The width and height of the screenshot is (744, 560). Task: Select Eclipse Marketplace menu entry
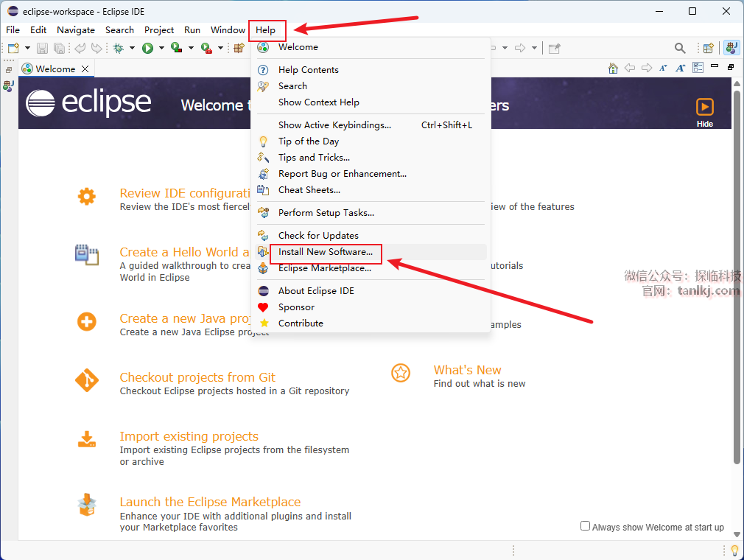[x=324, y=268]
